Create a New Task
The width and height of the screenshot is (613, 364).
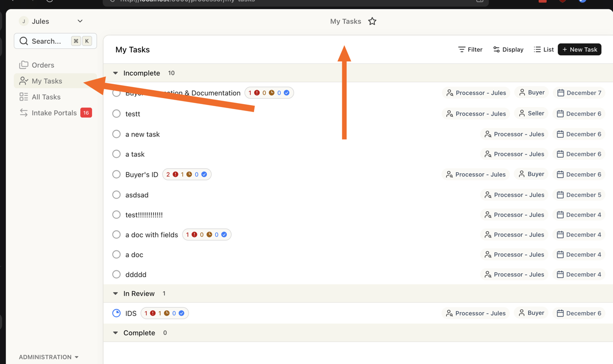(x=580, y=50)
